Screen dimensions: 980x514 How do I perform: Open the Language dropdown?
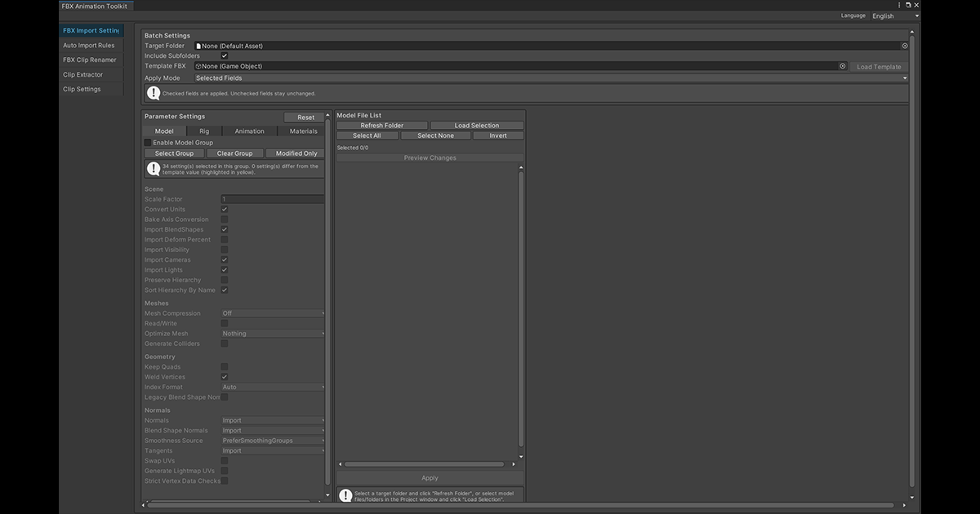pos(894,16)
